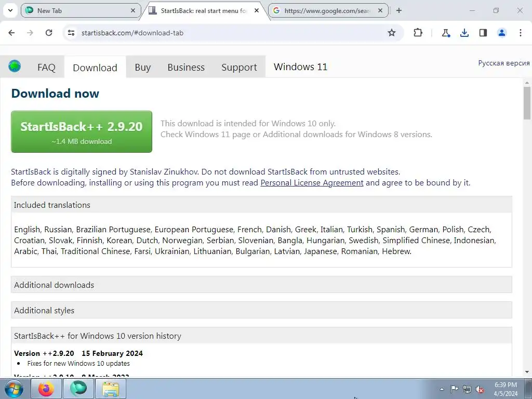The height and width of the screenshot is (399, 532).
Task: Collapse the Windows 10 version history section
Action: pyautogui.click(x=261, y=336)
